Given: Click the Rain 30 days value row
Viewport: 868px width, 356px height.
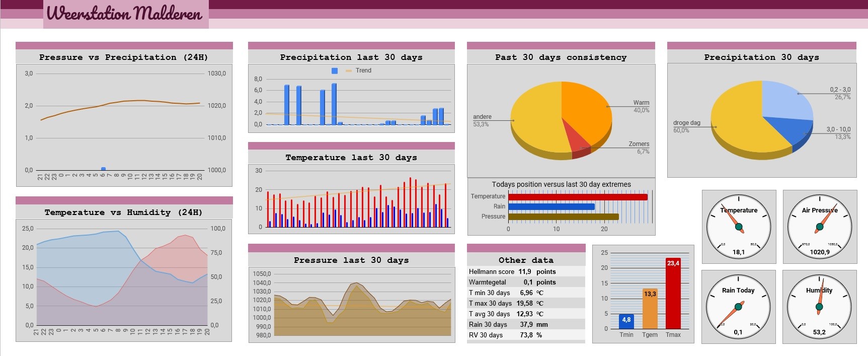Looking at the screenshot, I should (x=526, y=324).
